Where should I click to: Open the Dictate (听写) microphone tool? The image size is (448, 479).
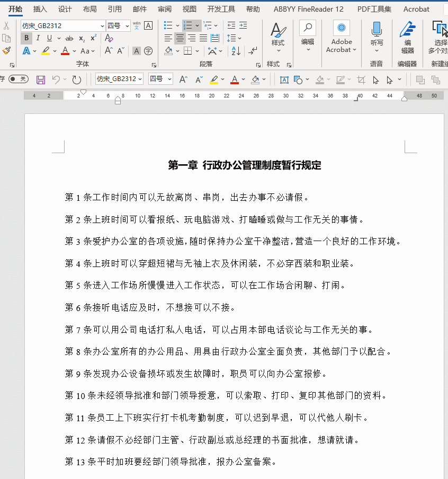(x=377, y=35)
